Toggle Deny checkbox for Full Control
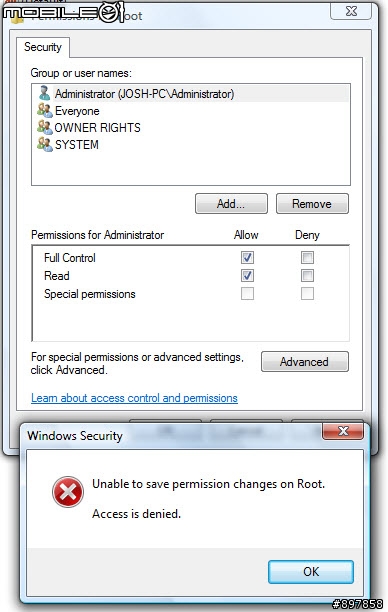The width and height of the screenshot is (388, 612). pyautogui.click(x=307, y=258)
